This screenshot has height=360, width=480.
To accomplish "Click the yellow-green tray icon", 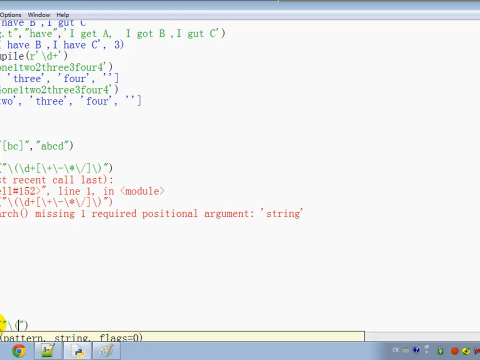I will tap(466, 351).
